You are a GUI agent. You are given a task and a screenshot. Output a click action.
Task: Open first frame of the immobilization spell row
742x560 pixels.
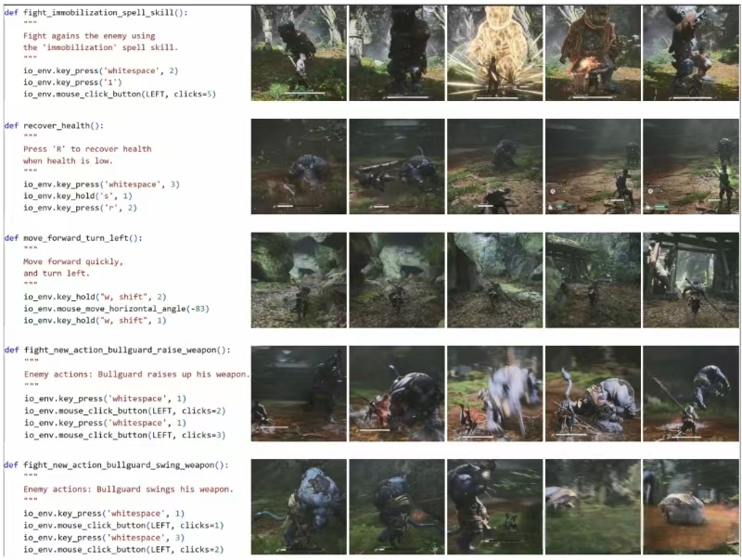pyautogui.click(x=299, y=53)
